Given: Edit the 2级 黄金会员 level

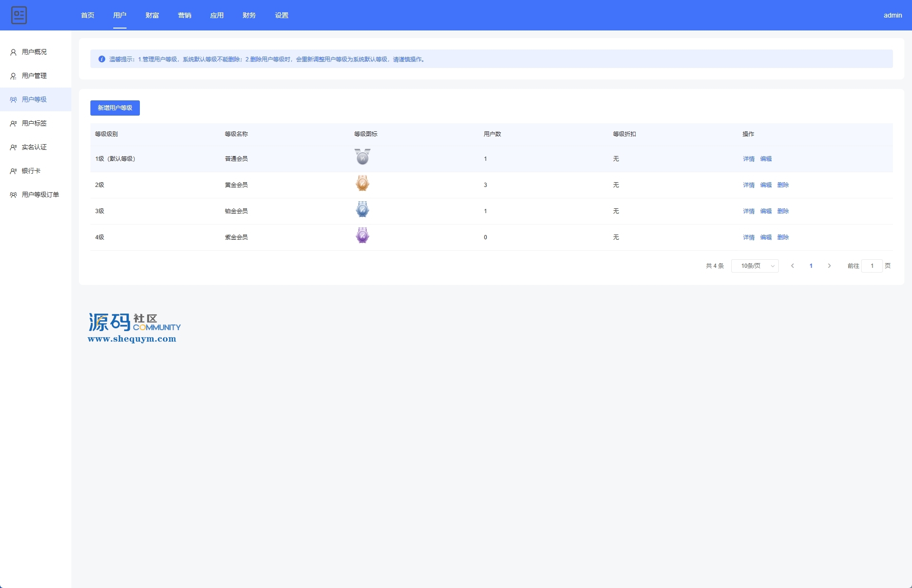Looking at the screenshot, I should click(766, 185).
